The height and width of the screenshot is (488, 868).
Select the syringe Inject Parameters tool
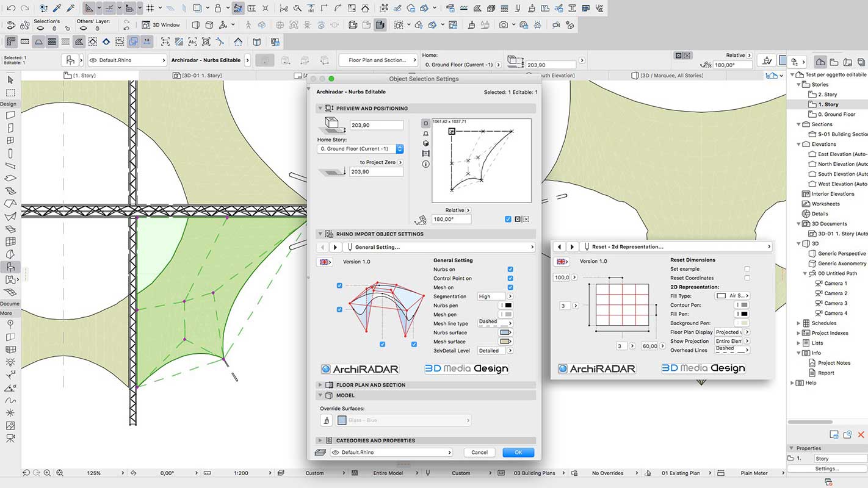pos(71,9)
